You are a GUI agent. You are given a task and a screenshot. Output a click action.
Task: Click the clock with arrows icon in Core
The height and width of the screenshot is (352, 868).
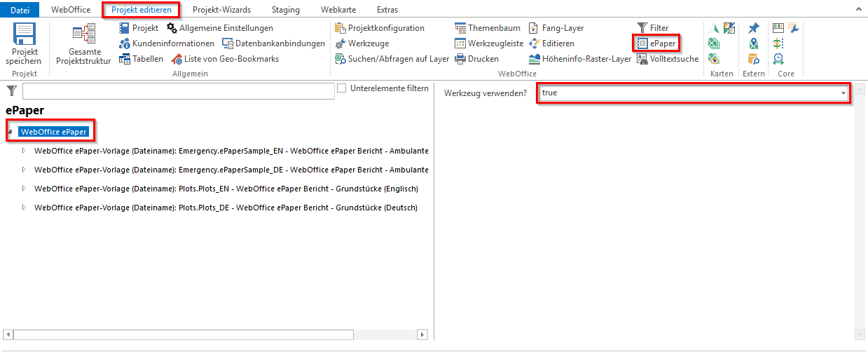(x=778, y=59)
